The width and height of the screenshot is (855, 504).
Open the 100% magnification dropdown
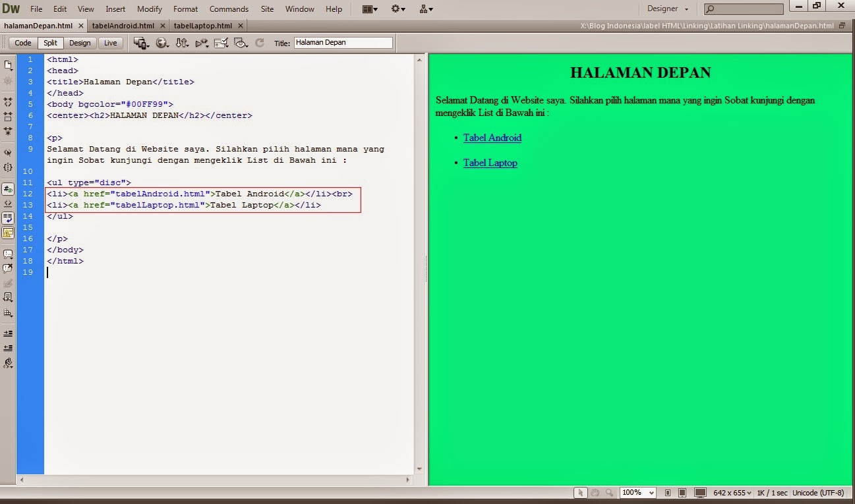[x=637, y=492]
